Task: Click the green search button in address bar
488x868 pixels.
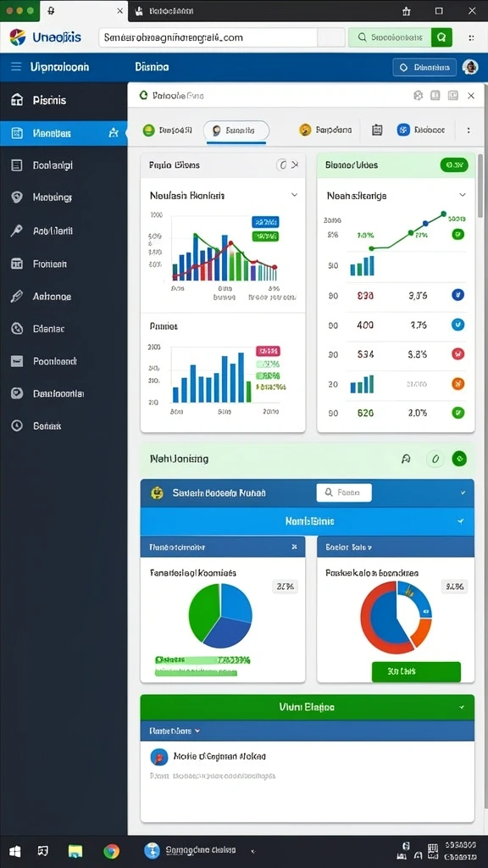Action: click(441, 37)
